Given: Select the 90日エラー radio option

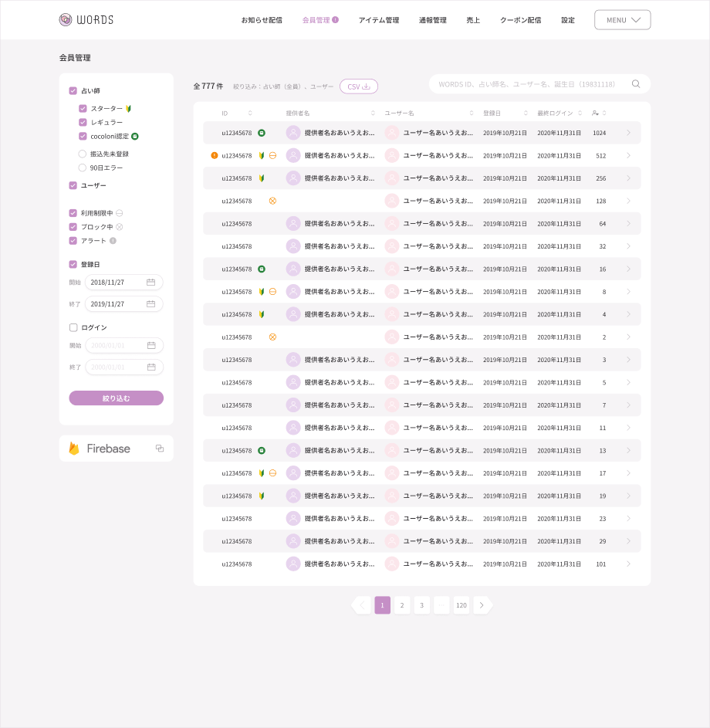Looking at the screenshot, I should (x=83, y=168).
